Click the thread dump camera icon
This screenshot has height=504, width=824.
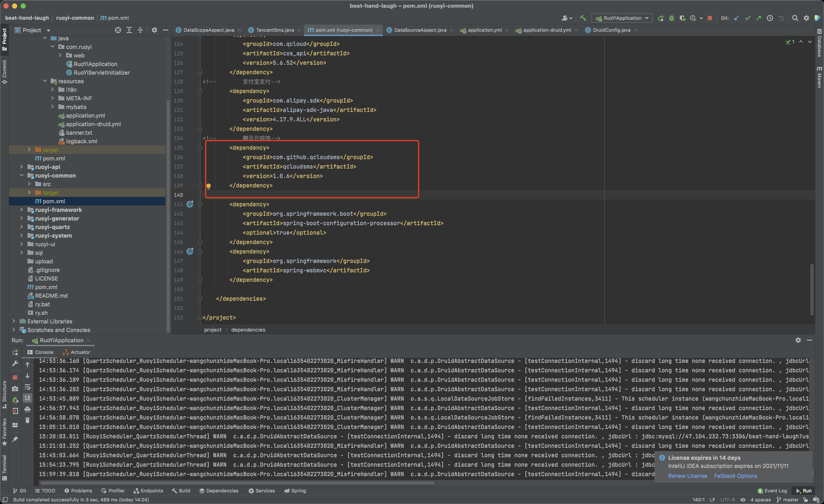coord(15,389)
